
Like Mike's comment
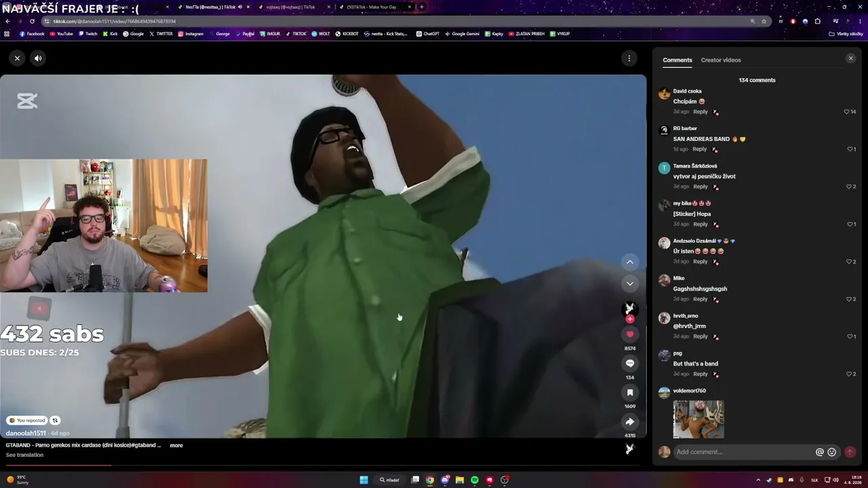848,299
